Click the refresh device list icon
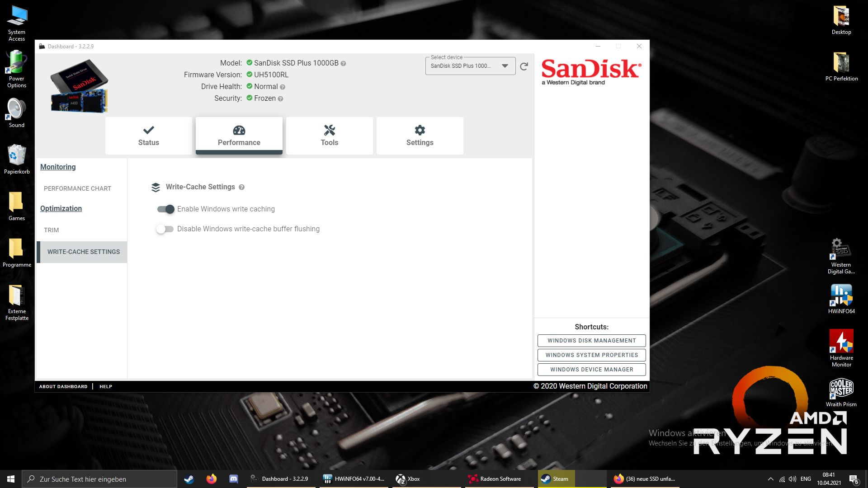 click(524, 66)
